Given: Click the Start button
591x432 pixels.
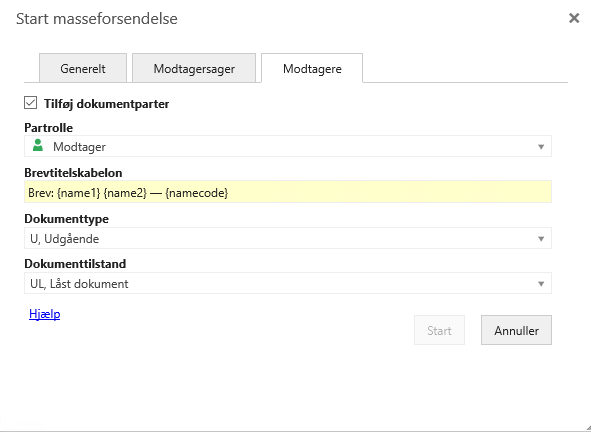Looking at the screenshot, I should click(439, 330).
